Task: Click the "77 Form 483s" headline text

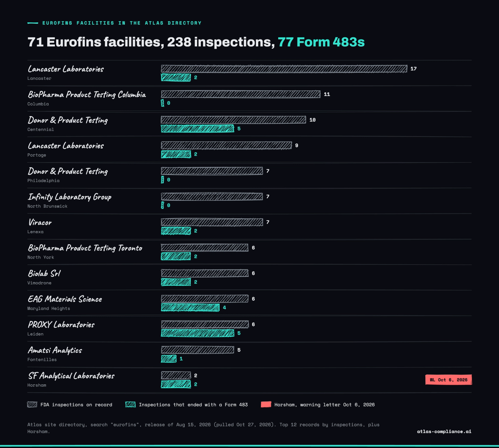Action: [321, 42]
